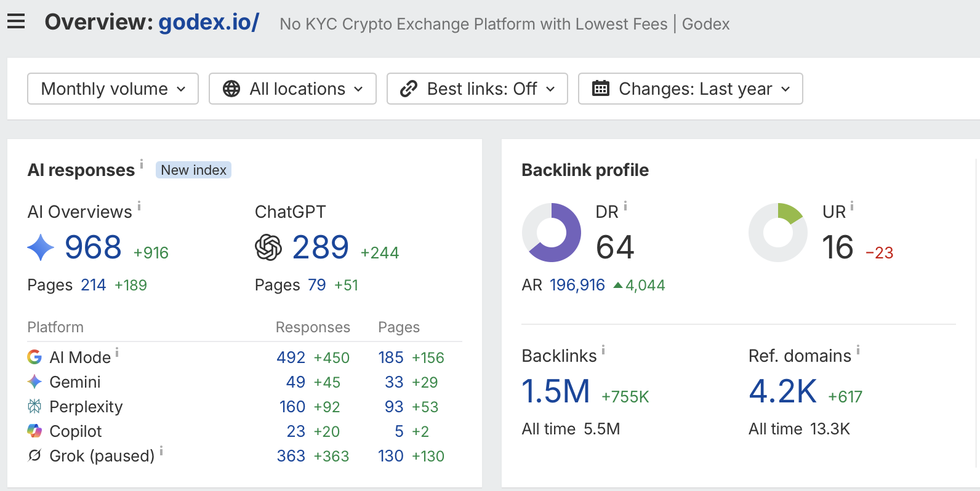Click the Google AI Mode icon
This screenshot has width=980, height=491.
[34, 357]
